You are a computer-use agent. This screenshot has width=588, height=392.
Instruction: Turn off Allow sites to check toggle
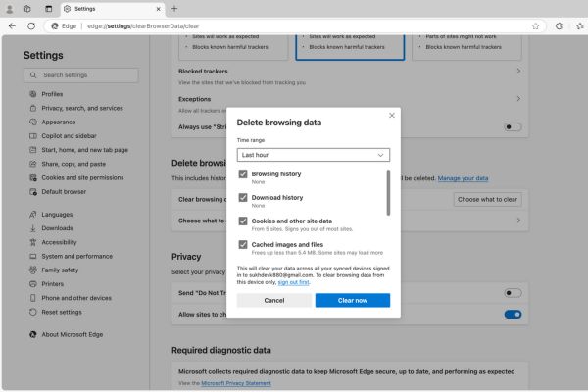click(513, 315)
